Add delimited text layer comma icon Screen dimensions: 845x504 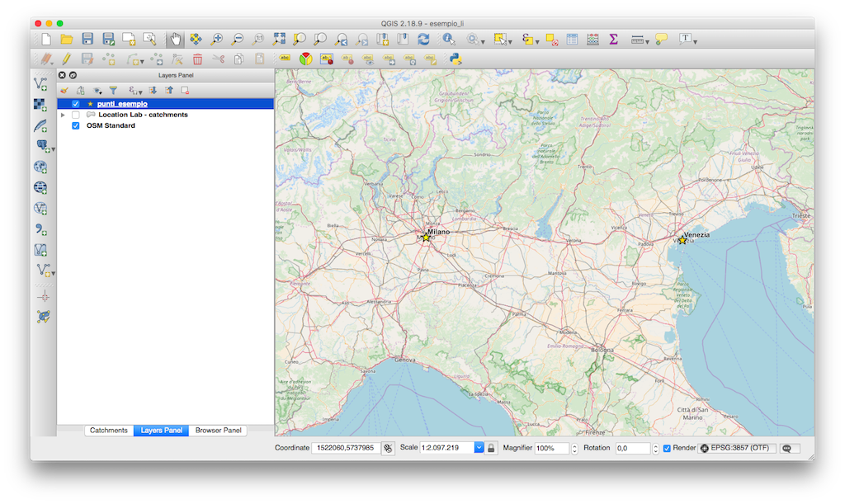click(x=41, y=228)
